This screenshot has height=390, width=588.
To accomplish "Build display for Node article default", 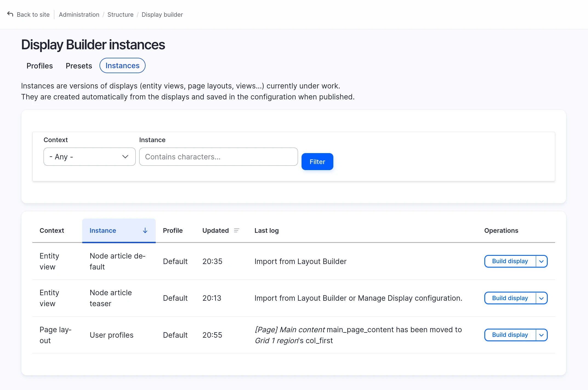I will point(510,261).
